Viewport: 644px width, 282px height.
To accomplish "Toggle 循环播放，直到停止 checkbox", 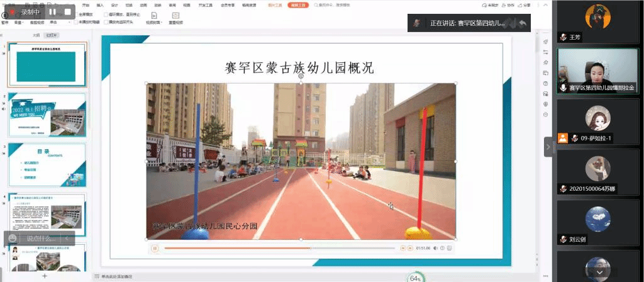I will tap(106, 13).
